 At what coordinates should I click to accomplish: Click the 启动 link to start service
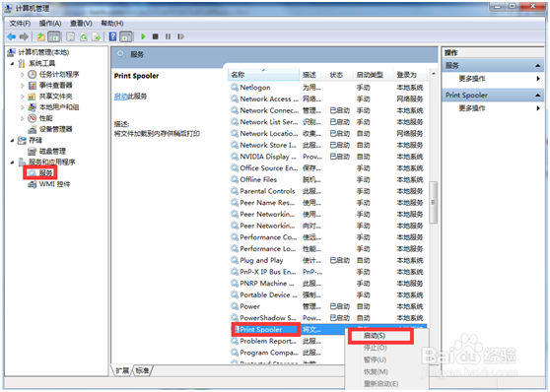point(120,97)
